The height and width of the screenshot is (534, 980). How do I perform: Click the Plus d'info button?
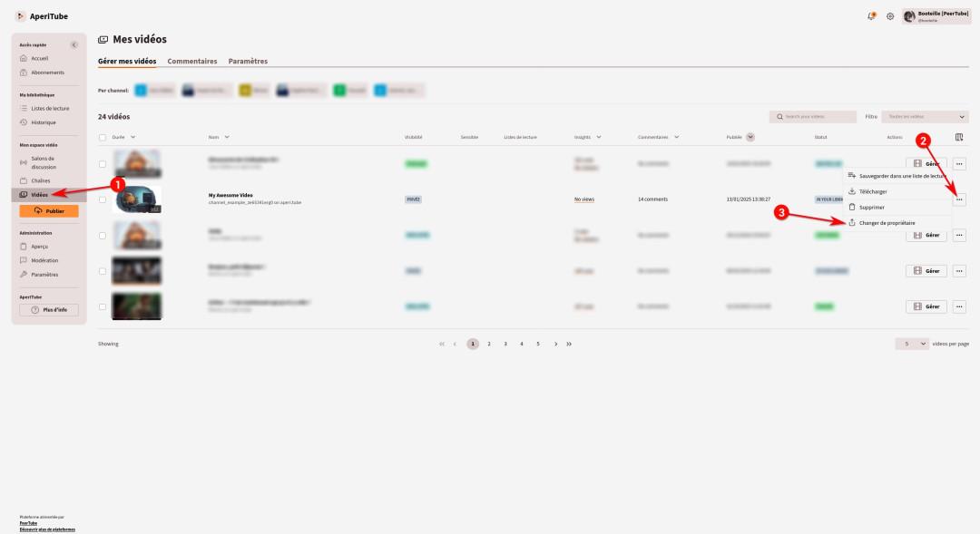click(49, 310)
